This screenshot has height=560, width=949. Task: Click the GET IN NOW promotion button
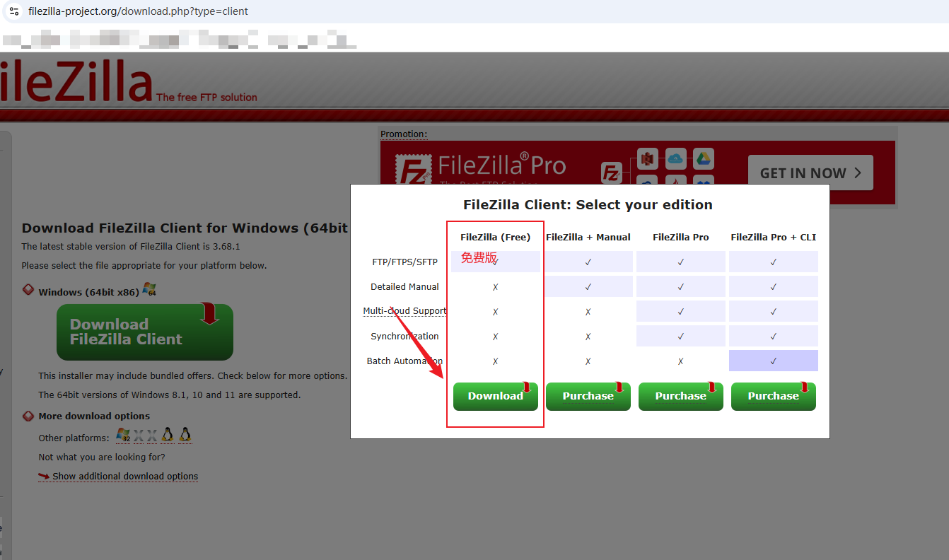click(x=810, y=173)
